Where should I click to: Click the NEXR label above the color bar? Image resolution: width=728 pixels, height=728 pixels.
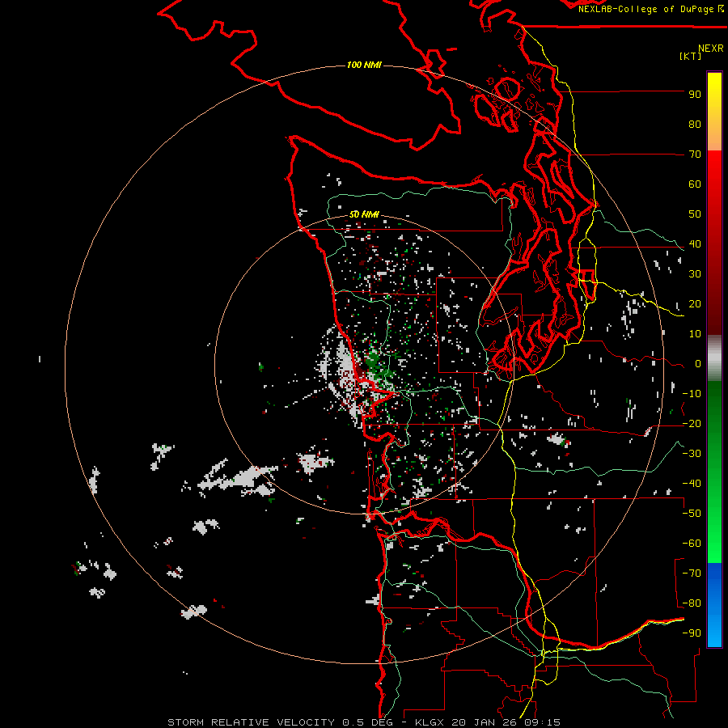[711, 49]
